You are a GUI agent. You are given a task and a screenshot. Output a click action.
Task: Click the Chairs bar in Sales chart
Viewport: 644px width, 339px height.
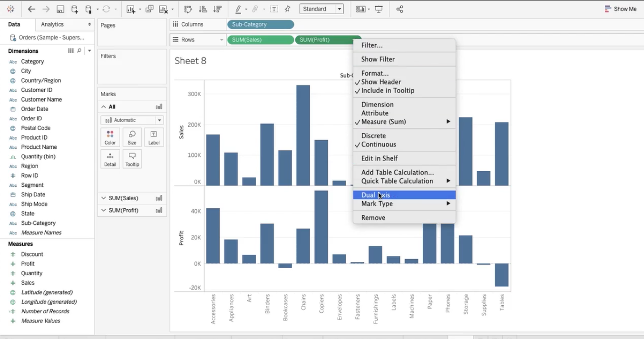pos(303,136)
